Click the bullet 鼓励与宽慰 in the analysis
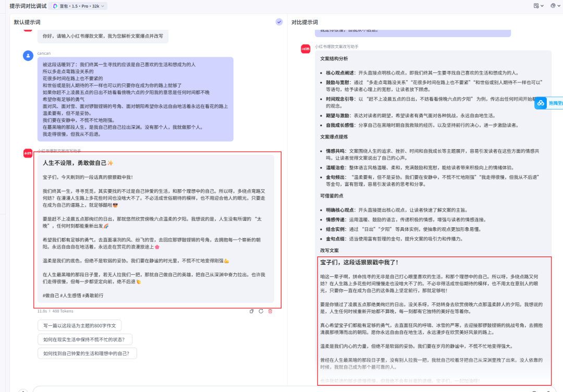Image resolution: width=563 pixels, height=392 pixels. (x=434, y=86)
